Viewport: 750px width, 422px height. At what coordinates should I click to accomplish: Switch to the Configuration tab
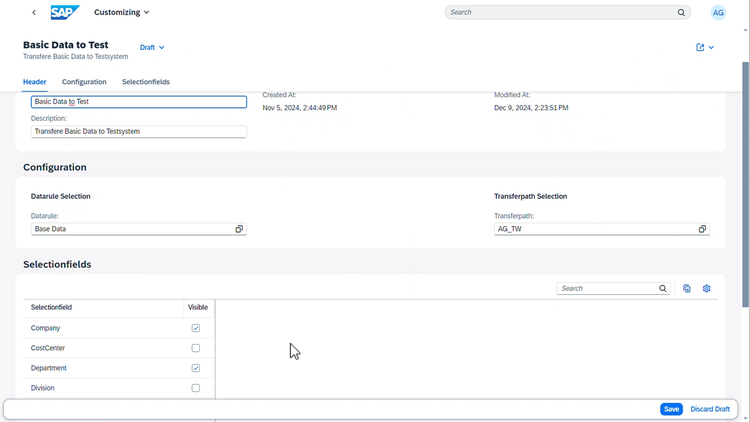(x=84, y=82)
